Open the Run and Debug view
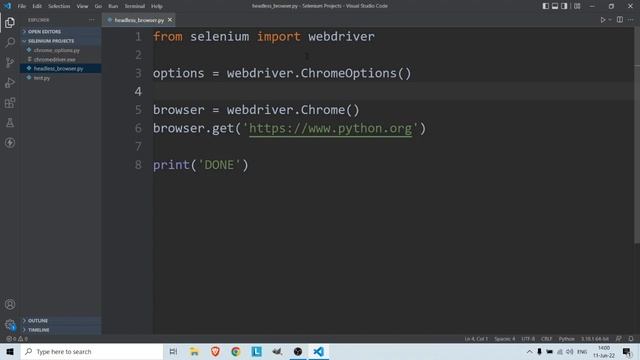The width and height of the screenshot is (640, 360). pos(10,82)
